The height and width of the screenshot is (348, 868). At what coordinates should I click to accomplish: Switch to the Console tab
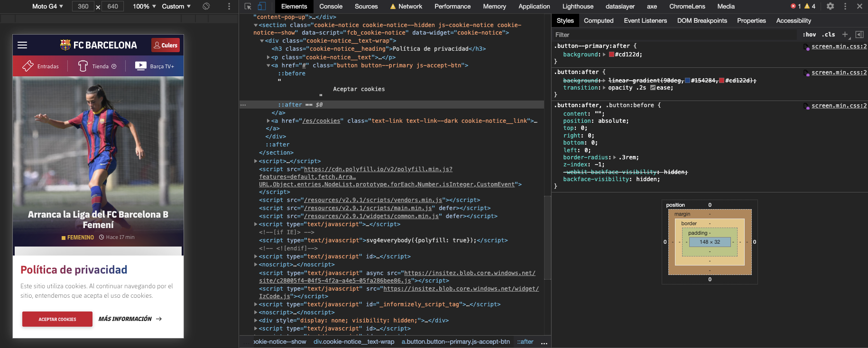coord(331,6)
